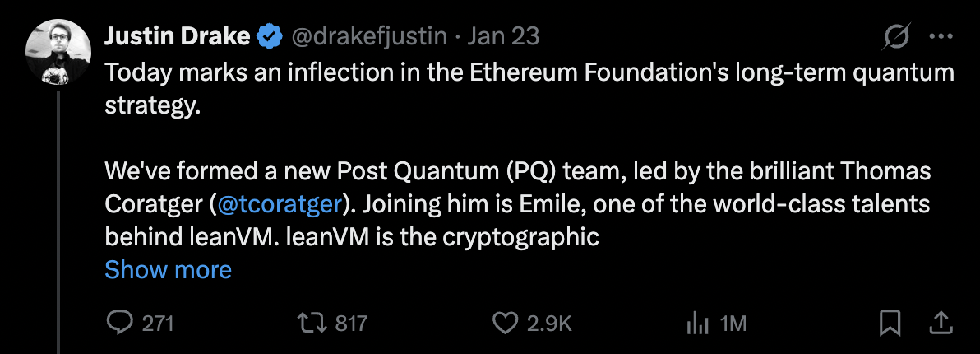980x354 pixels.
Task: Bookmark this Justin Drake post
Action: click(890, 324)
